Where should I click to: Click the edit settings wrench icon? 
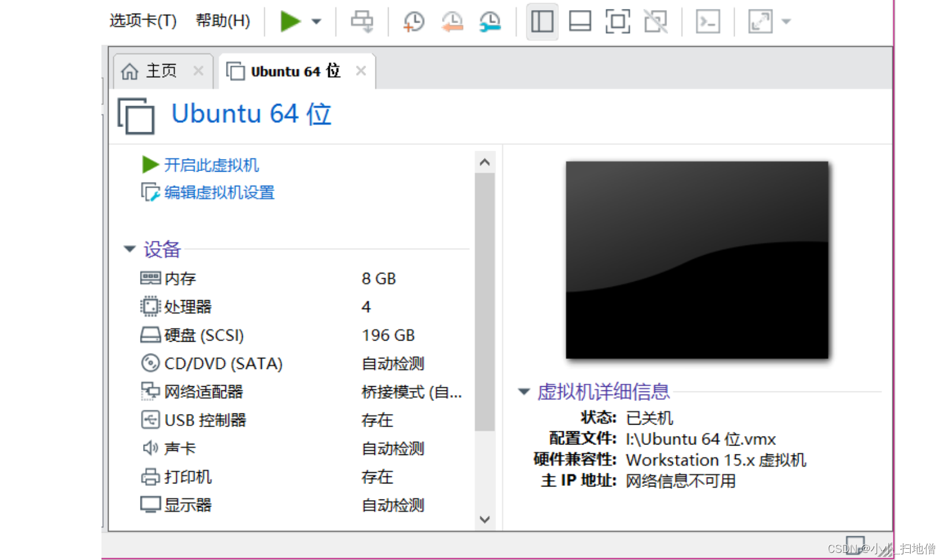click(x=151, y=192)
